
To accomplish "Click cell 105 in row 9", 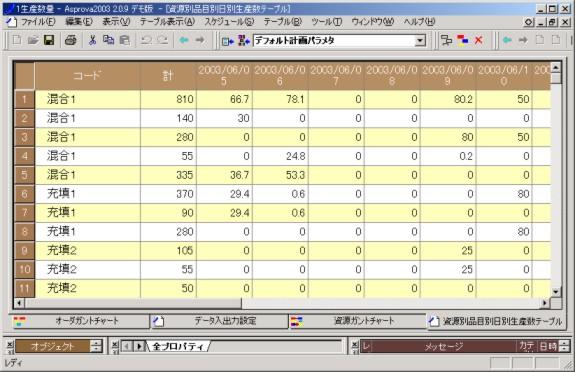I will pyautogui.click(x=168, y=251).
